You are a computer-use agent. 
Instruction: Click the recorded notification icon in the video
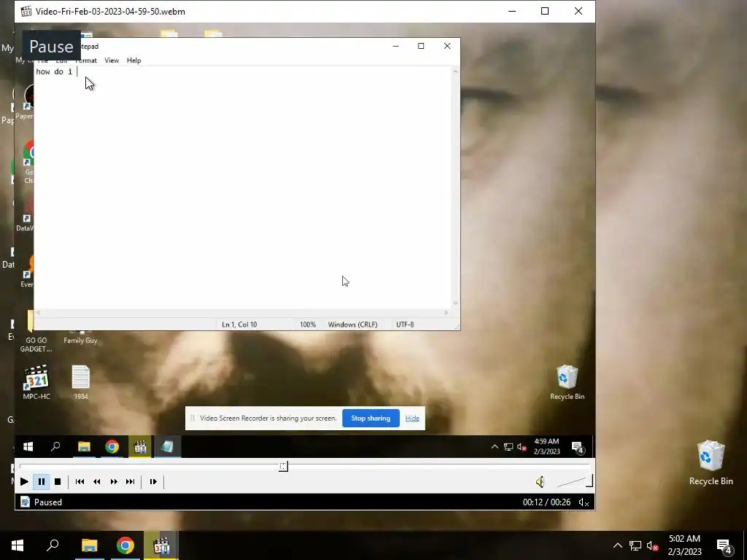578,447
